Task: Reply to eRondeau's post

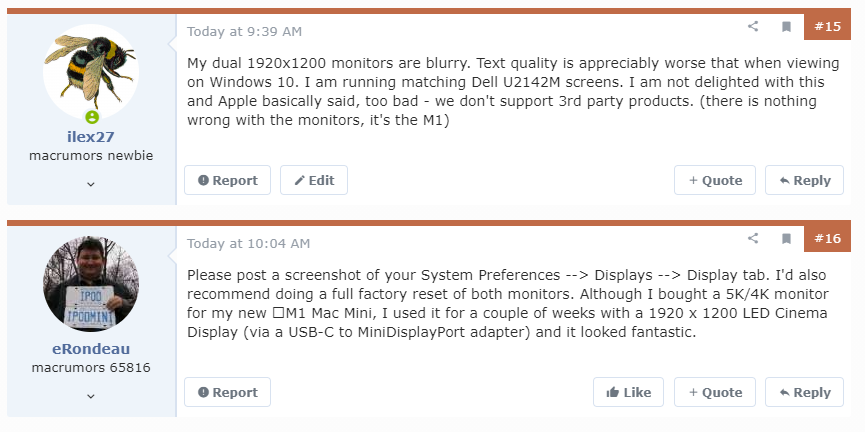Action: point(804,392)
